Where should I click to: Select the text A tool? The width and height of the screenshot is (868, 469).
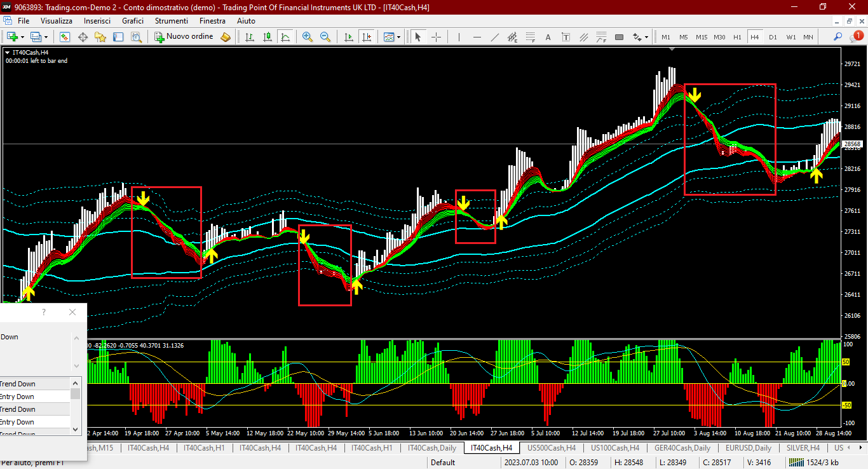tap(548, 37)
